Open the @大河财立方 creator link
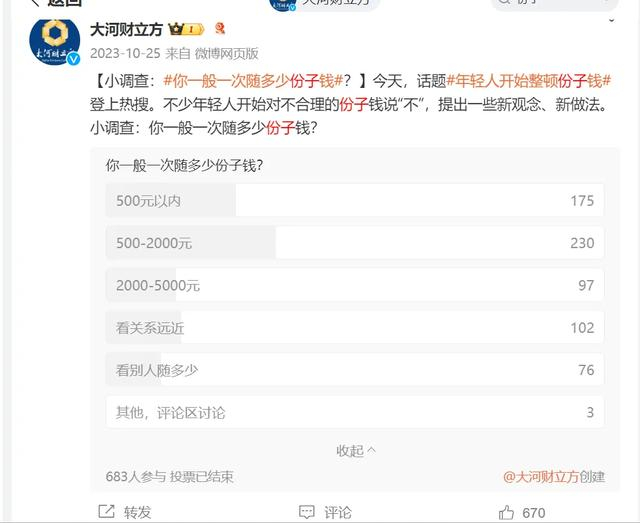 point(541,476)
